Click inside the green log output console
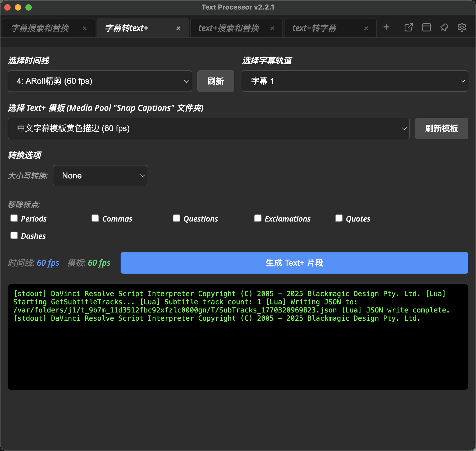Viewport: 476px width, 451px height. tap(238, 352)
